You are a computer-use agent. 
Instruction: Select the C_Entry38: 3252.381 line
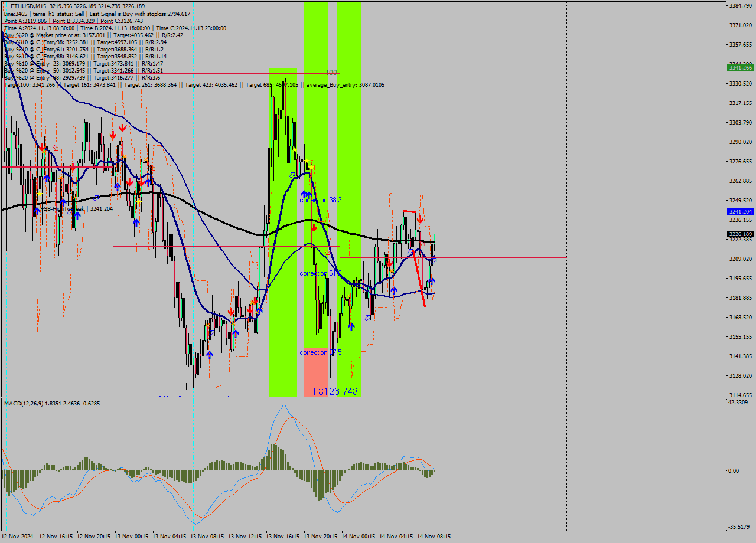click(x=85, y=42)
